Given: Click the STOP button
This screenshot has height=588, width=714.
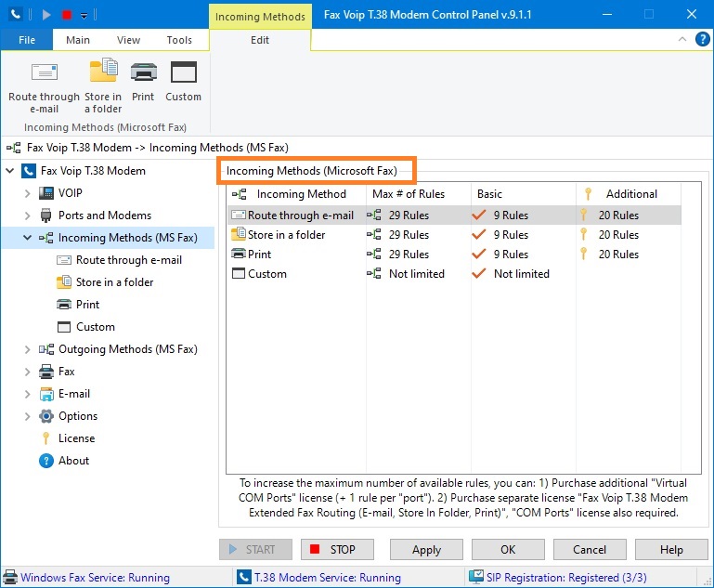Looking at the screenshot, I should [x=337, y=549].
